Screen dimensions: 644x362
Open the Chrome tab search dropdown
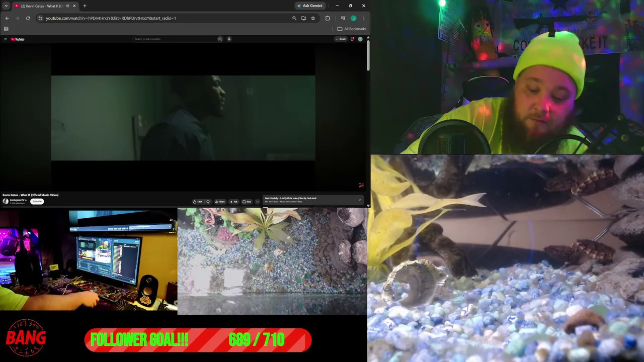tap(7, 6)
